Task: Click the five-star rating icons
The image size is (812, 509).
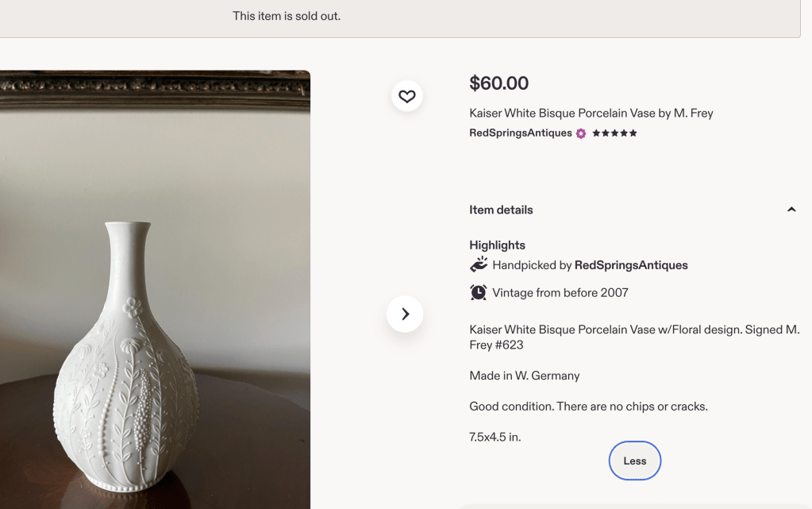Action: (614, 133)
